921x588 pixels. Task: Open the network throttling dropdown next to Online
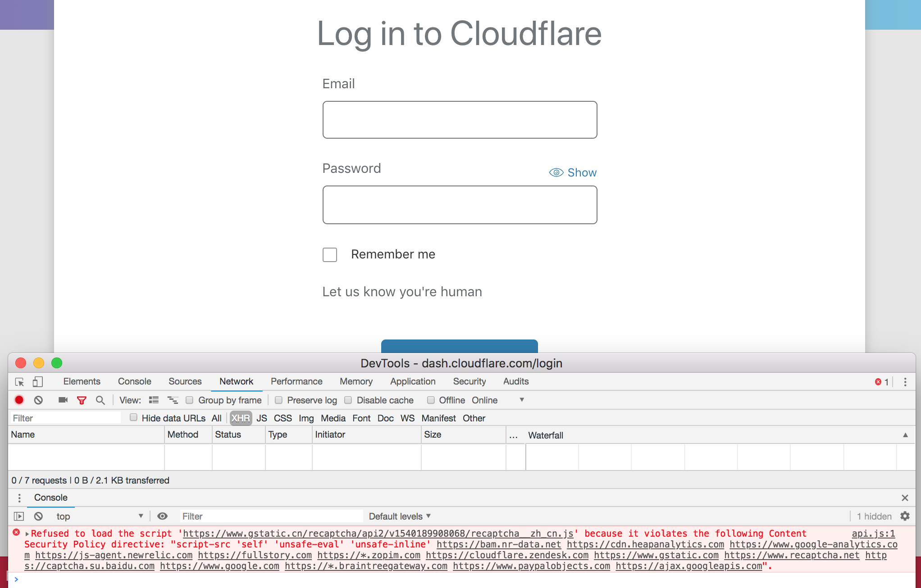click(521, 400)
